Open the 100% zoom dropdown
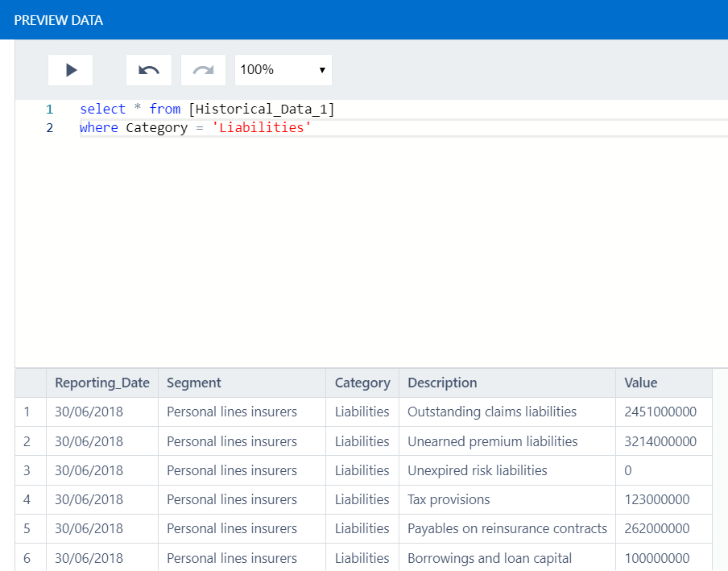The width and height of the screenshot is (728, 571). [283, 70]
